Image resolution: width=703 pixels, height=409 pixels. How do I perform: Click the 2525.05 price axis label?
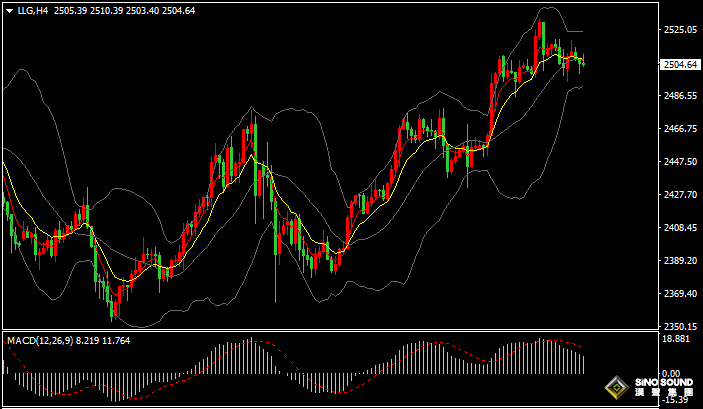[x=681, y=30]
